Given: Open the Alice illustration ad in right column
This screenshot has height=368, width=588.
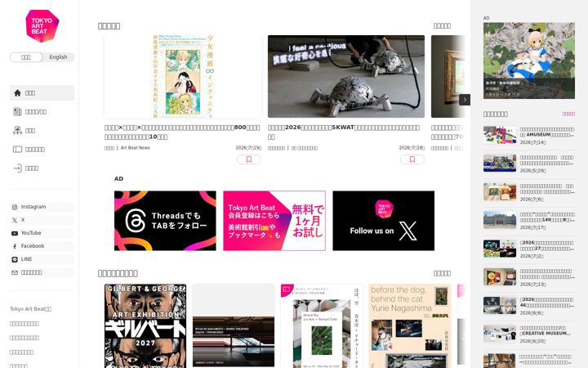Looking at the screenshot, I should [x=528, y=61].
